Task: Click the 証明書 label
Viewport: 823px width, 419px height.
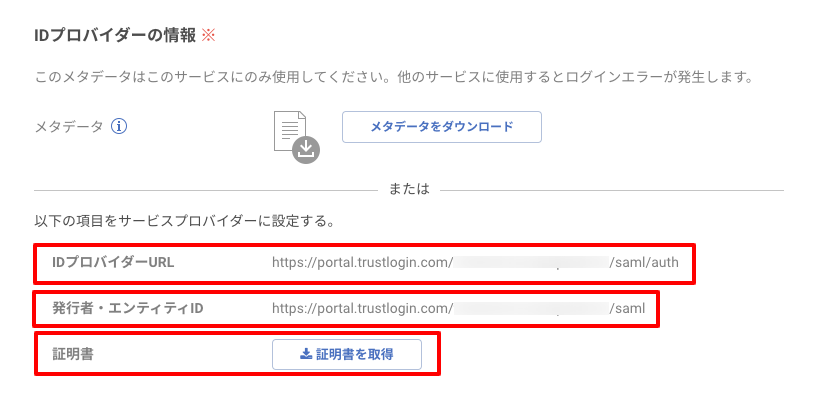Action: coord(73,354)
